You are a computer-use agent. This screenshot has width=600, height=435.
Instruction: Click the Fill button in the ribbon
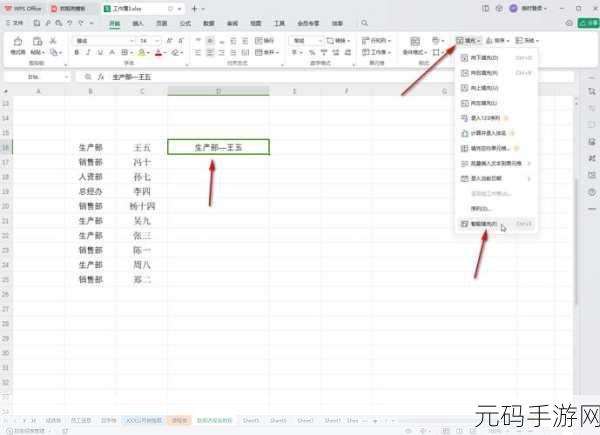tap(468, 41)
